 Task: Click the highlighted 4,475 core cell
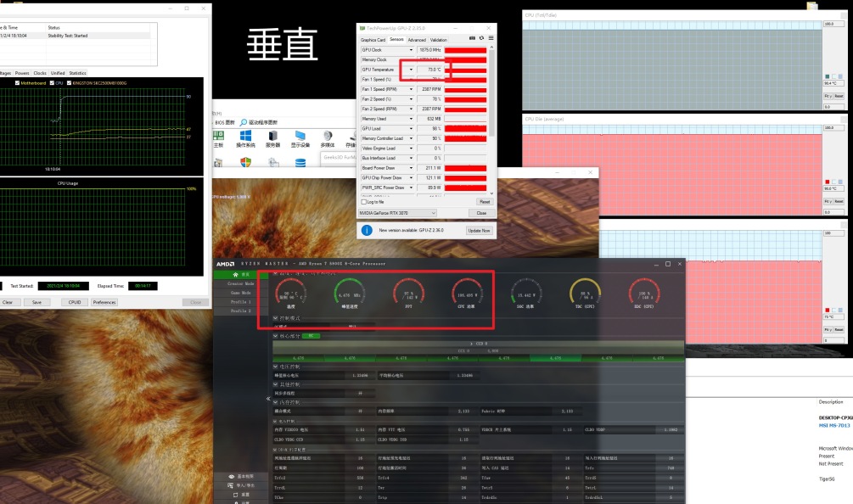pos(555,358)
